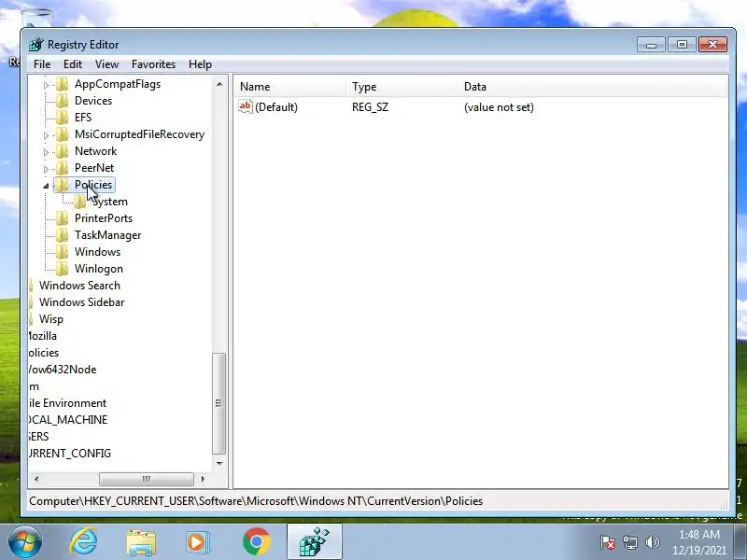
Task: Select the Windows Search key
Action: tap(79, 286)
